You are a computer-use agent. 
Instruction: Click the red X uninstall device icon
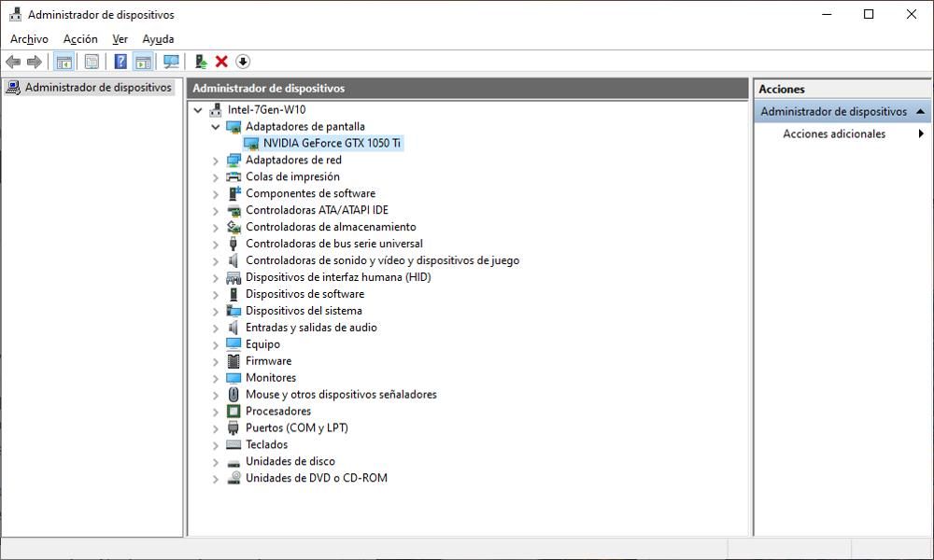(x=221, y=62)
